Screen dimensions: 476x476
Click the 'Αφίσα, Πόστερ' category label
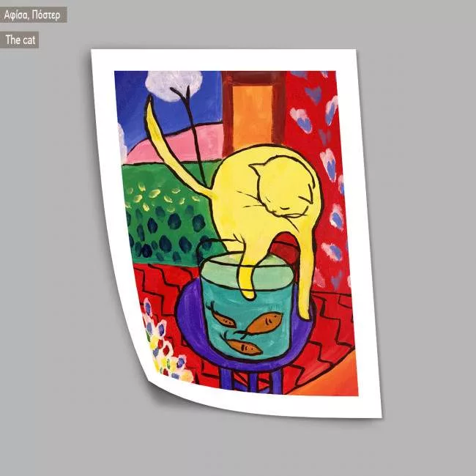[x=32, y=15]
